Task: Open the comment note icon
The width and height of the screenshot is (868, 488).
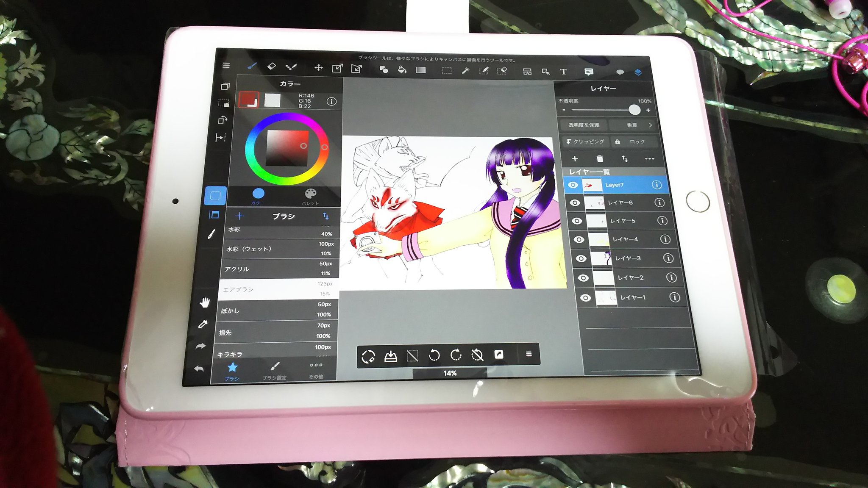Action: [x=589, y=72]
